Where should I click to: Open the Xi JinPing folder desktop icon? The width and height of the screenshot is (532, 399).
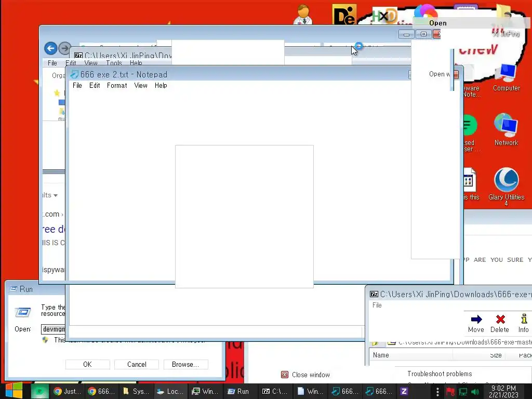coord(506,20)
